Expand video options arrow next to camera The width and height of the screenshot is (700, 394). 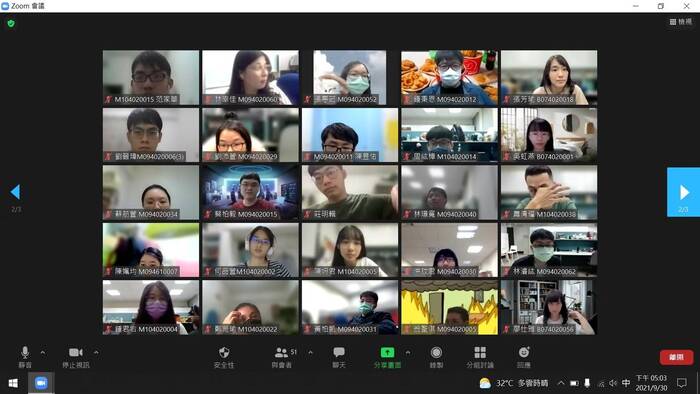coord(96,353)
